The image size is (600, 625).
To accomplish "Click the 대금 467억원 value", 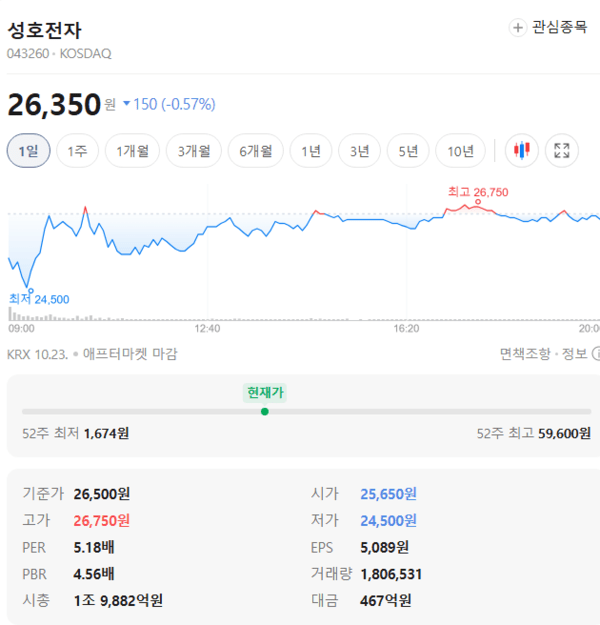I will point(386,600).
